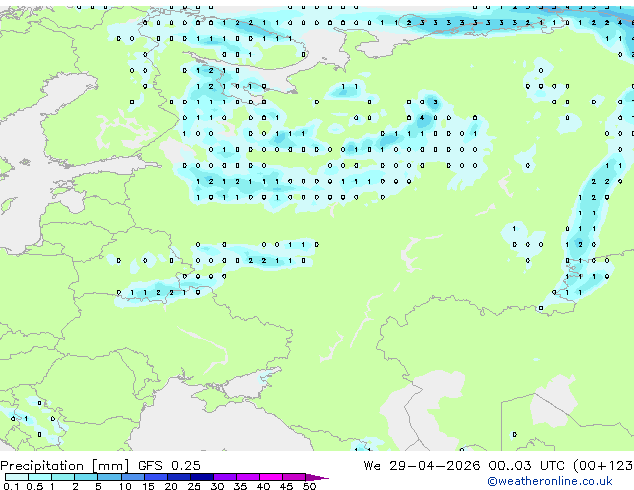The image size is (634, 490).
Task: Pick the 1–2 mm legend swatch
Action: 63,477
